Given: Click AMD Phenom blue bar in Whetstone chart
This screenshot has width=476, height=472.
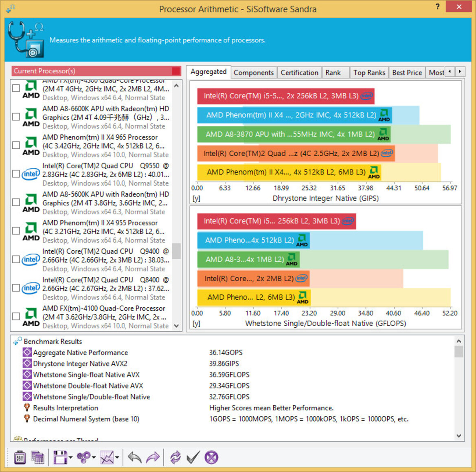Looking at the screenshot, I should tap(254, 240).
